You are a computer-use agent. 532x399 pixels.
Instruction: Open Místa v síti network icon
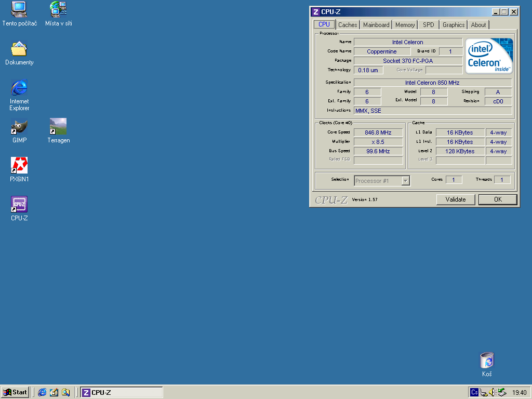tap(58, 10)
